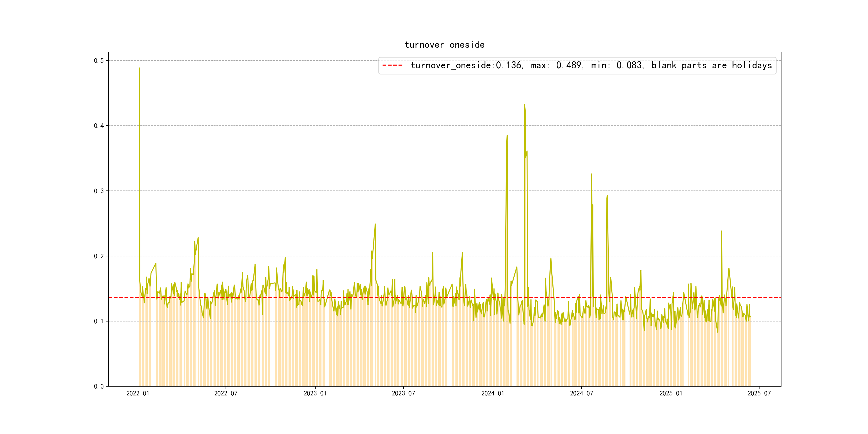This screenshot has width=868, height=434.
Task: Click the 0.2 y-axis tick label
Action: 99,256
